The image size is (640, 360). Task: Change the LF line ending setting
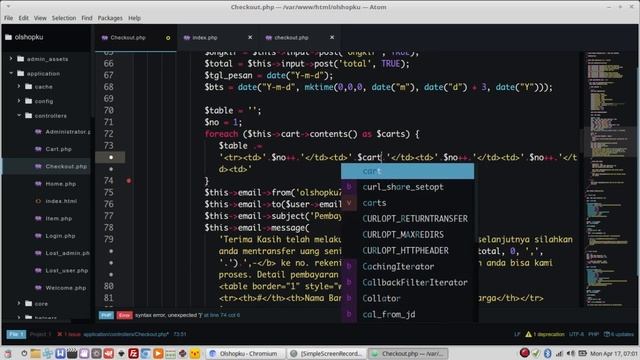point(517,334)
